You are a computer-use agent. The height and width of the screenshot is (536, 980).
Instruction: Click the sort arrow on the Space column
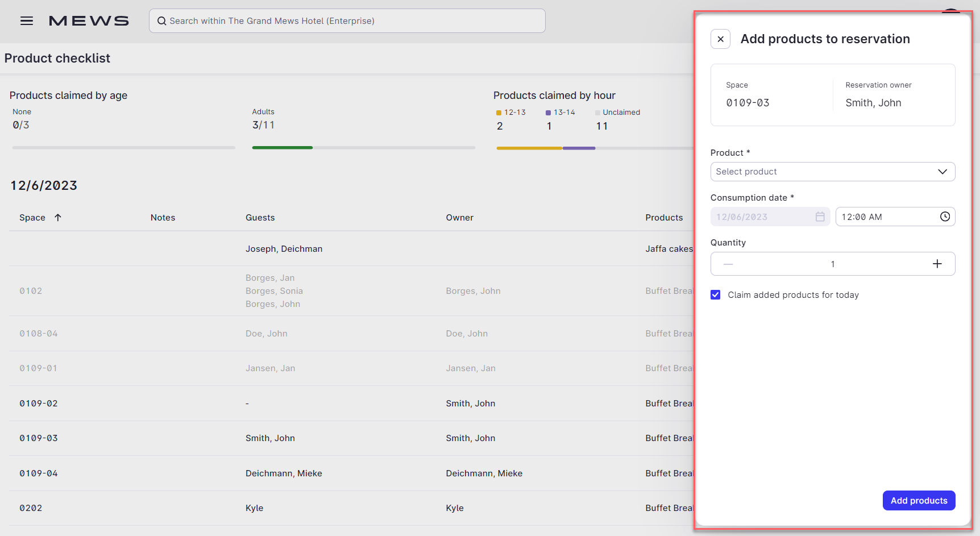57,217
